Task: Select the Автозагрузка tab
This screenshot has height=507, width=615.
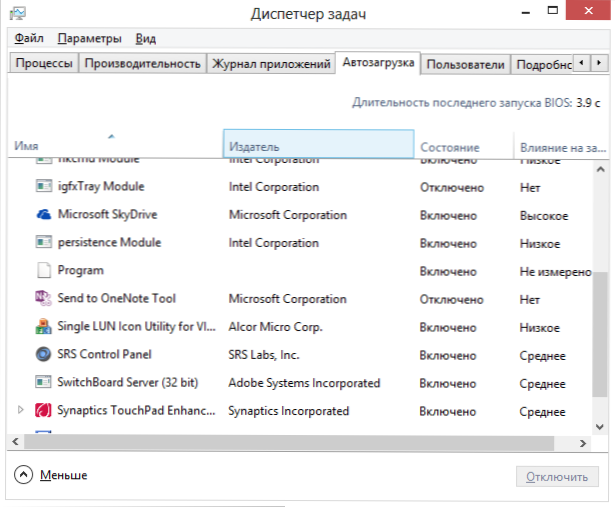Action: 378,62
